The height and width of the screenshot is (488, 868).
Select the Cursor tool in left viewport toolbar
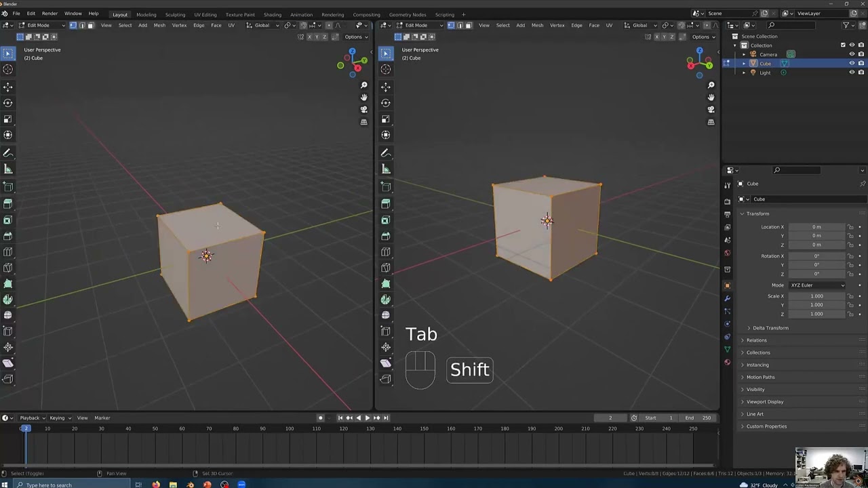[x=8, y=69]
